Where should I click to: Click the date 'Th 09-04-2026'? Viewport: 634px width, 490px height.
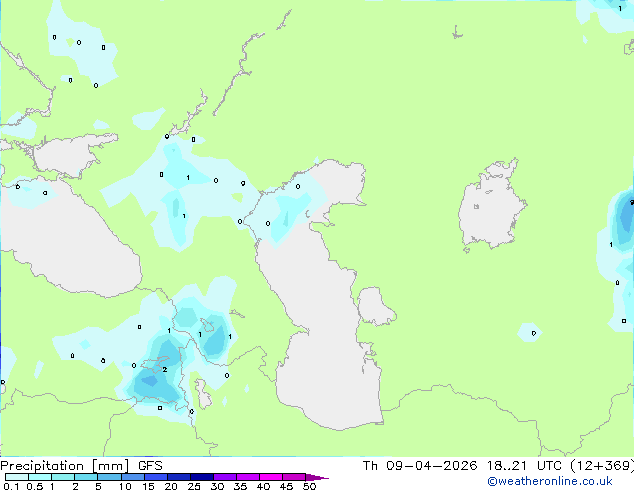point(420,466)
